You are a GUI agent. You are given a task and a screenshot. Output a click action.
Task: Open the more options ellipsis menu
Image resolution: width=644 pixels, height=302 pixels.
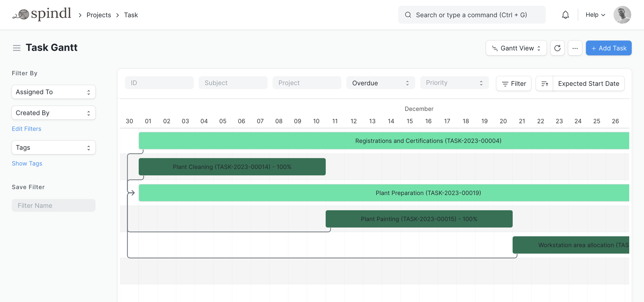pyautogui.click(x=575, y=48)
